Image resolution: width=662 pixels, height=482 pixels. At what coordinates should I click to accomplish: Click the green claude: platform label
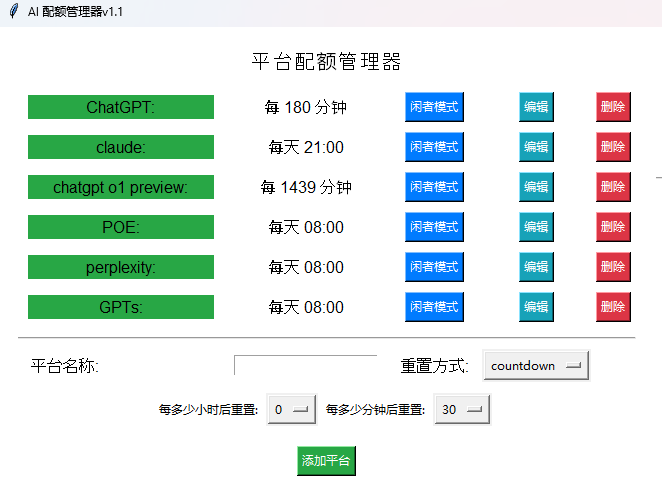pyautogui.click(x=121, y=147)
